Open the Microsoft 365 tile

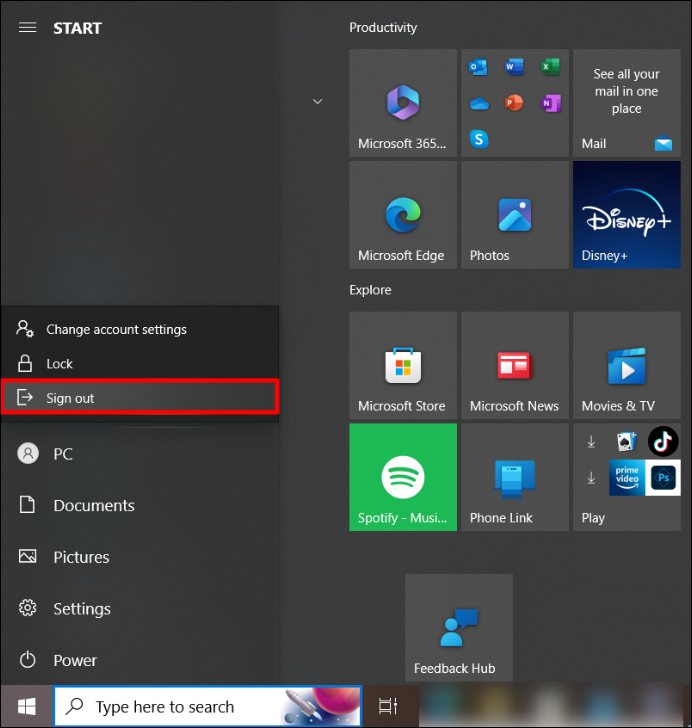403,103
